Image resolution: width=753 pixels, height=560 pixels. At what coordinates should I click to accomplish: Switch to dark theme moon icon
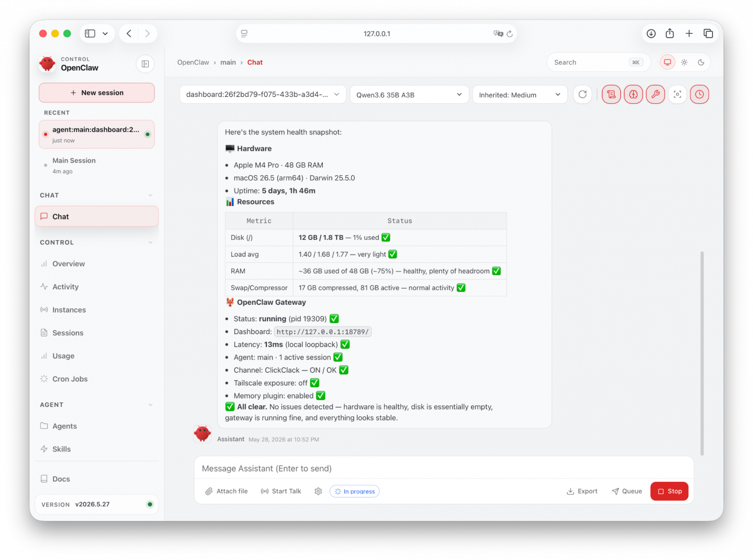[x=701, y=62]
